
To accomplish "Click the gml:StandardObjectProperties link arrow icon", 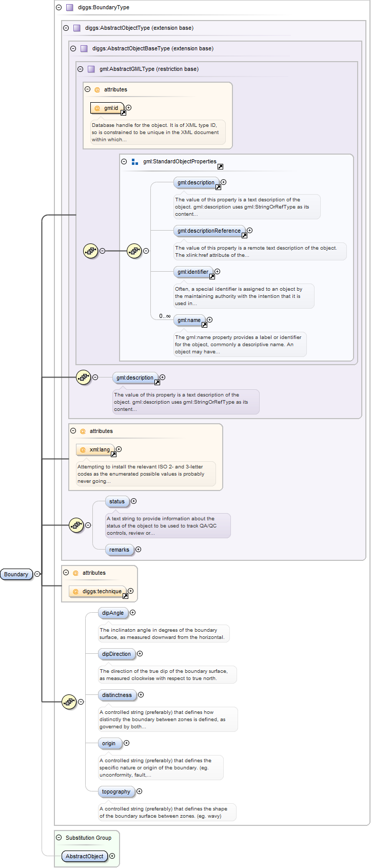I will point(220,166).
